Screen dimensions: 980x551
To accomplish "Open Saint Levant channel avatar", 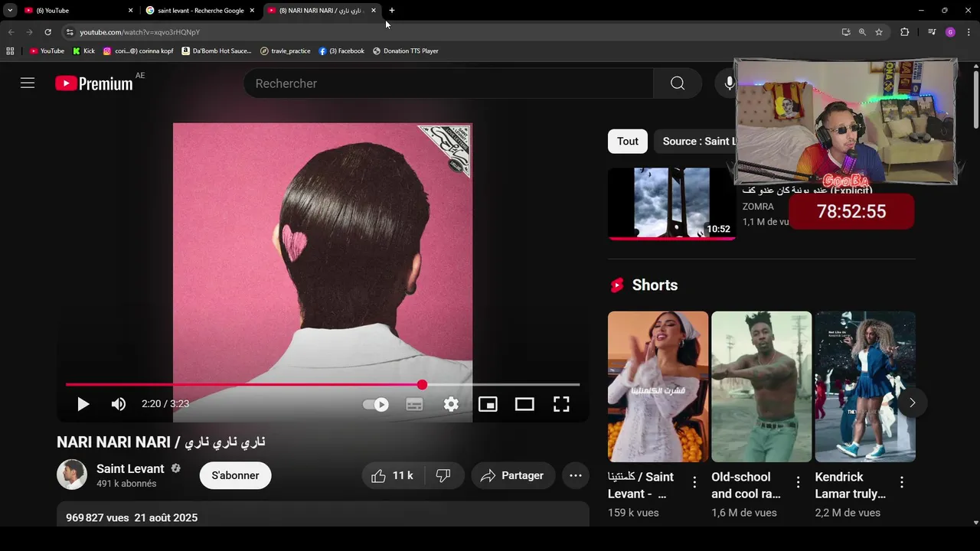I will [72, 474].
